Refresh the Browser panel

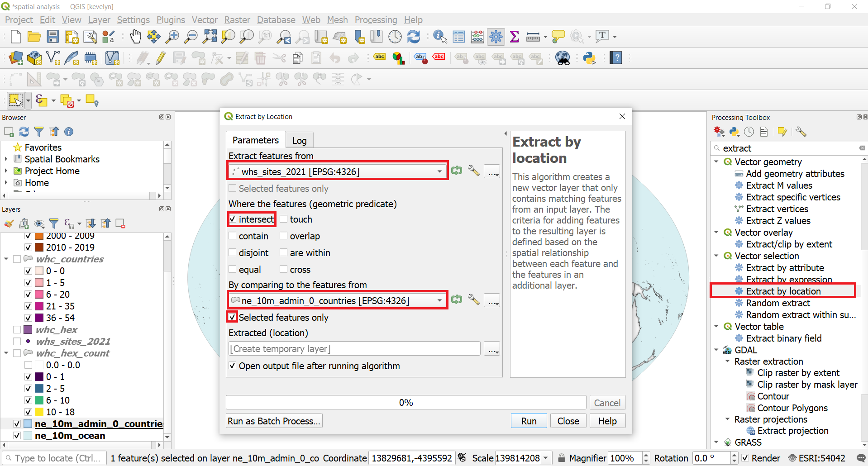[24, 132]
